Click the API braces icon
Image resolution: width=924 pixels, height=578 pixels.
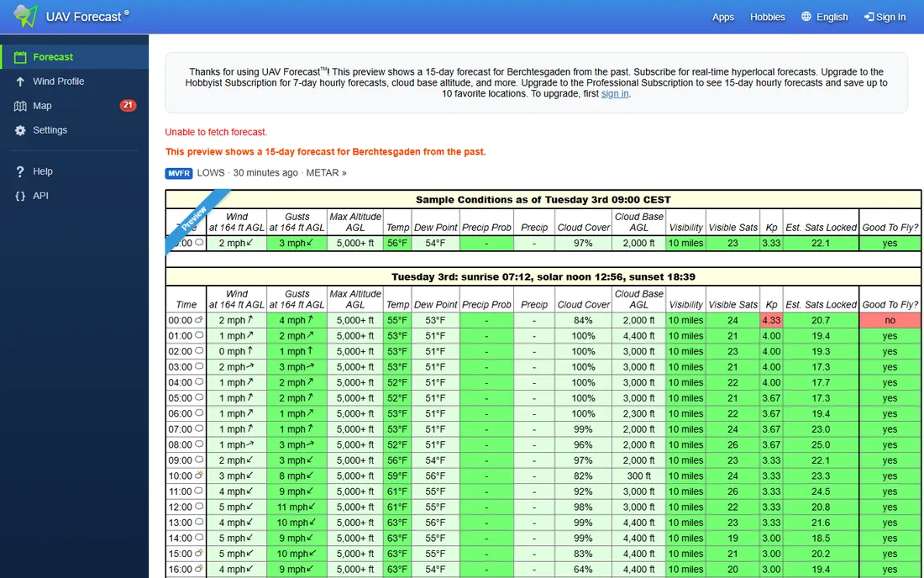pyautogui.click(x=20, y=197)
